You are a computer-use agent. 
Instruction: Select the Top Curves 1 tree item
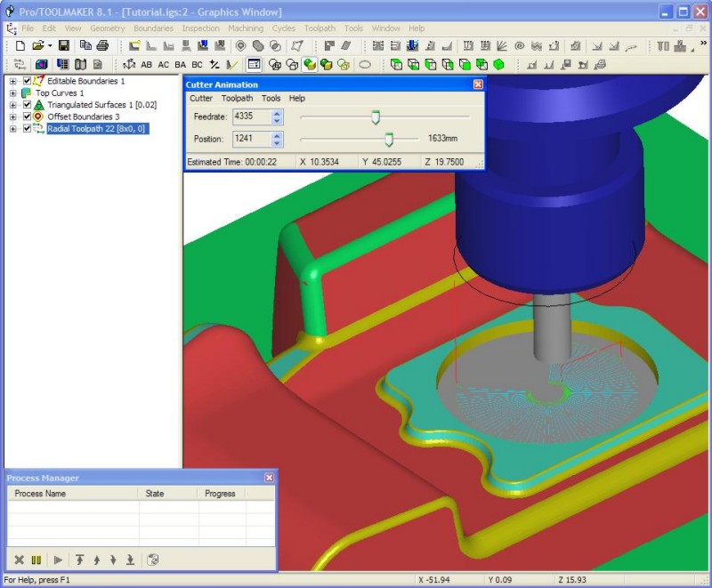pyautogui.click(x=60, y=93)
